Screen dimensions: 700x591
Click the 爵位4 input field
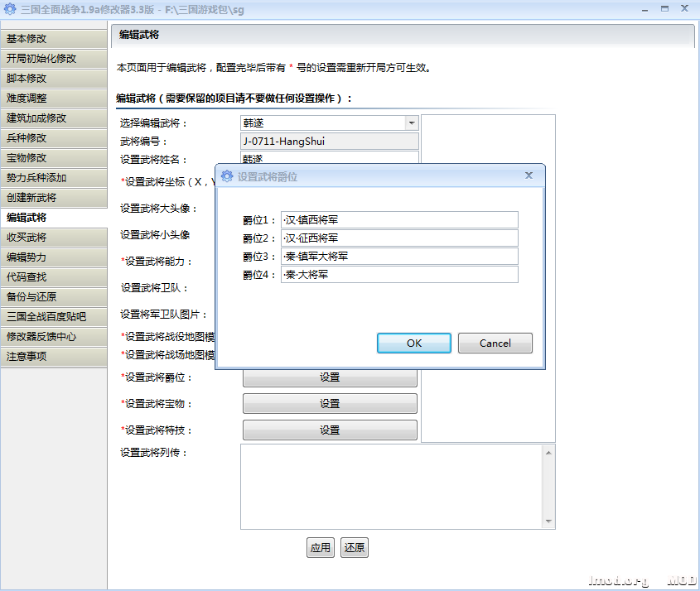point(399,274)
